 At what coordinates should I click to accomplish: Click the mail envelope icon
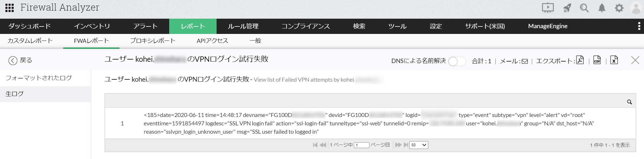pyautogui.click(x=525, y=61)
